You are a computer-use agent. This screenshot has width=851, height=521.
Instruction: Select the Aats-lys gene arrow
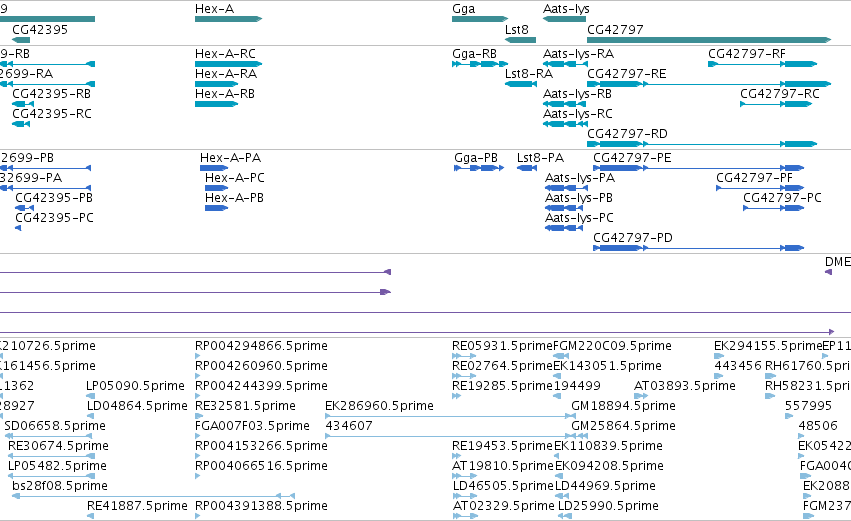click(x=564, y=19)
